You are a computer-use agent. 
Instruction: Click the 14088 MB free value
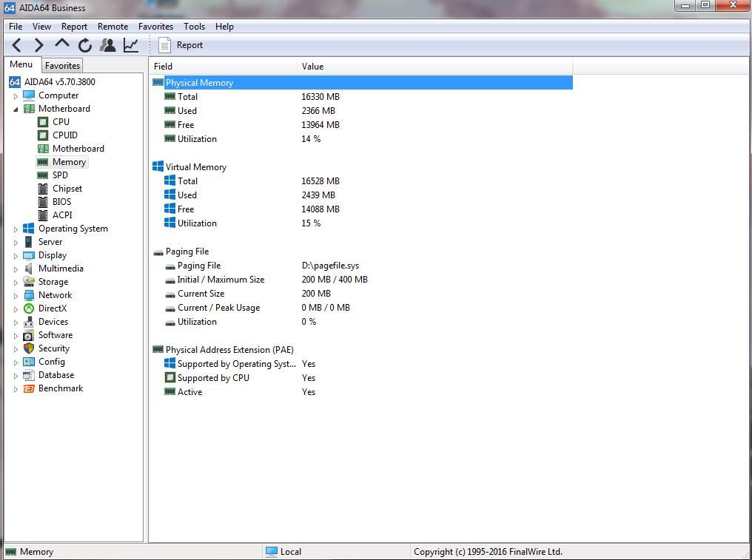[320, 209]
